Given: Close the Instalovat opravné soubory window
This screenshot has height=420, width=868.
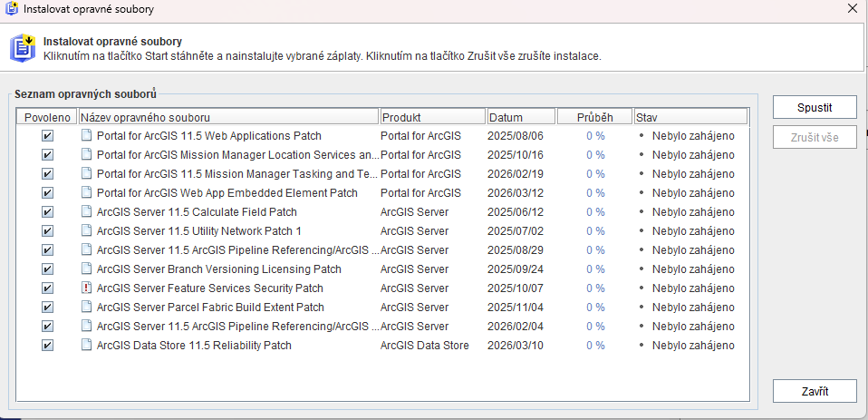Looking at the screenshot, I should [853, 8].
